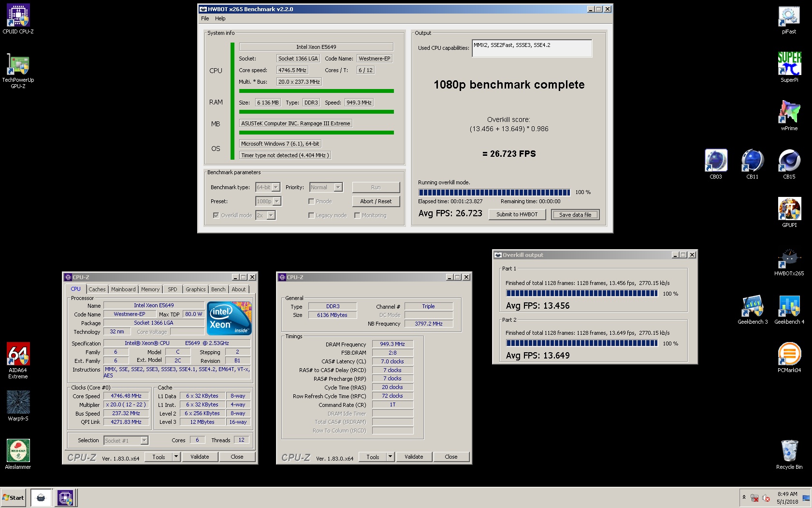
Task: Open the Socket #1 selection dropdown
Action: coord(144,440)
